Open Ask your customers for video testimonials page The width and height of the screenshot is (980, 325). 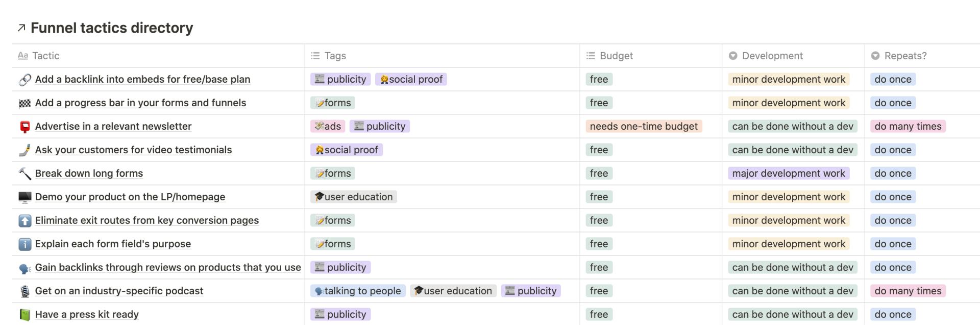[133, 150]
